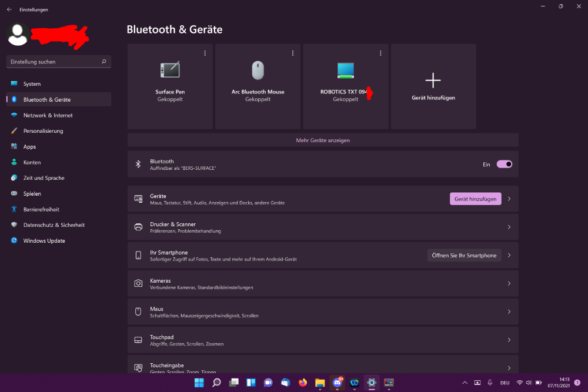Open Datenschutz & Sicherheit settings
588x392 pixels.
pyautogui.click(x=59, y=225)
